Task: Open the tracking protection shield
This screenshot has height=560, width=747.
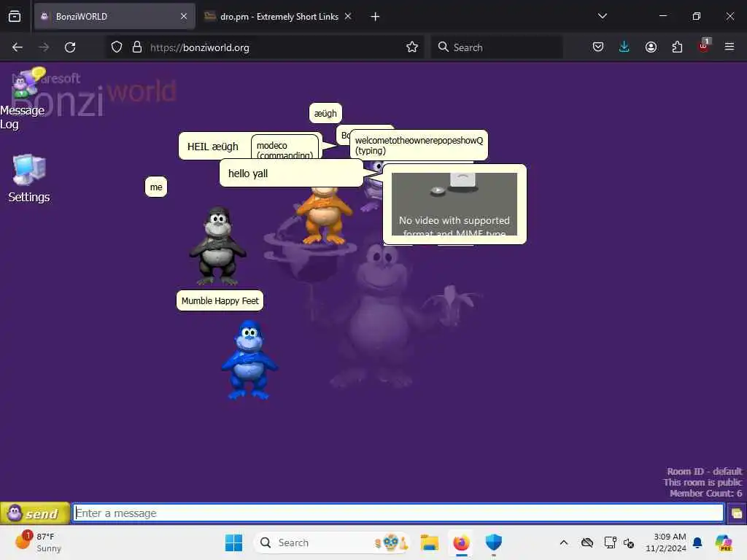Action: click(x=117, y=47)
